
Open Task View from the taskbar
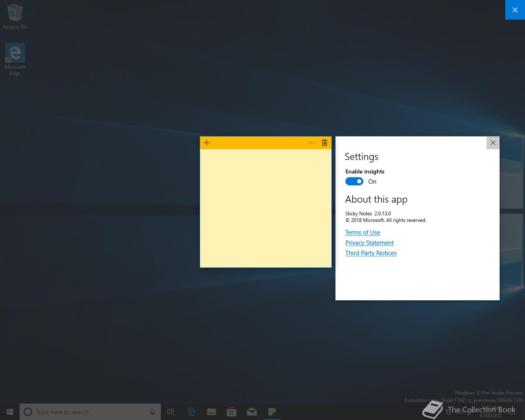[171, 412]
